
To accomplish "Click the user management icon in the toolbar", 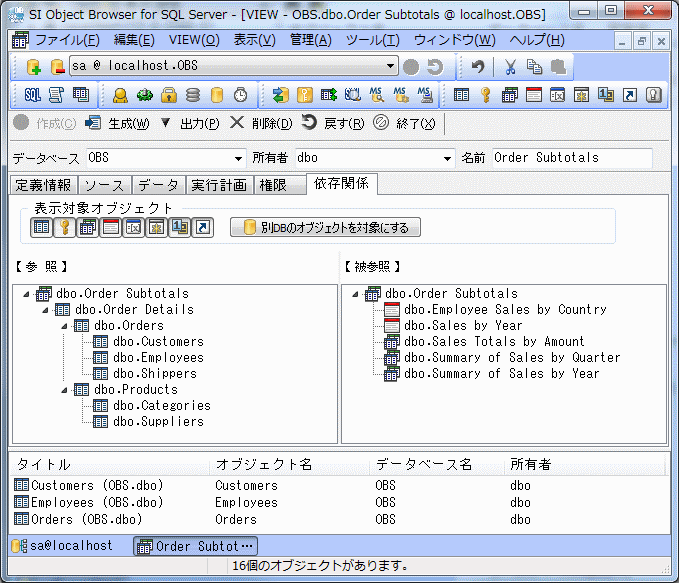I will (120, 95).
